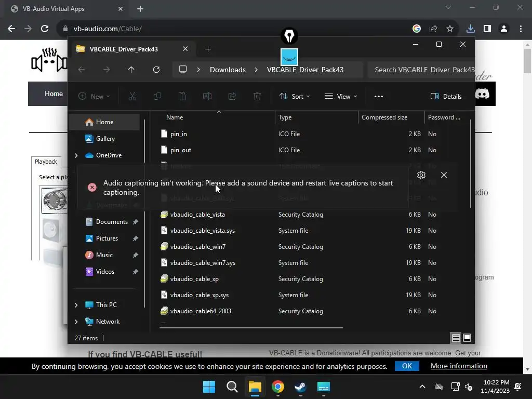
Task: Select Gallery in Explorer sidebar
Action: coord(104,139)
